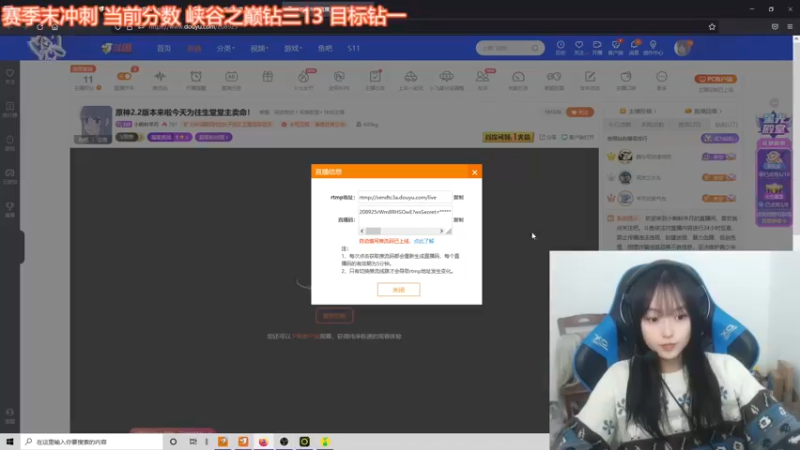This screenshot has width=800, height=450.
Task: Click the UFO spaceship icon in toolbar
Action: [x=446, y=77]
